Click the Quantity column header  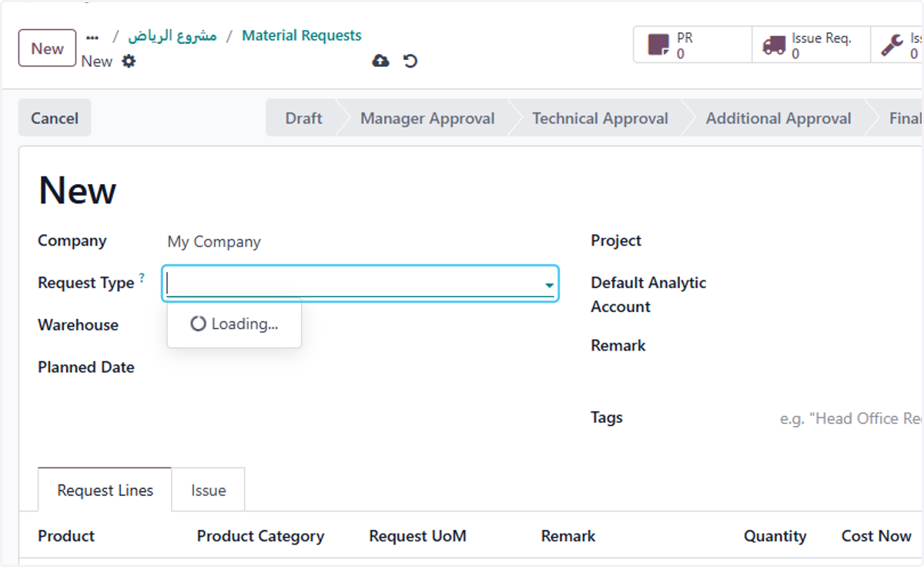(775, 536)
